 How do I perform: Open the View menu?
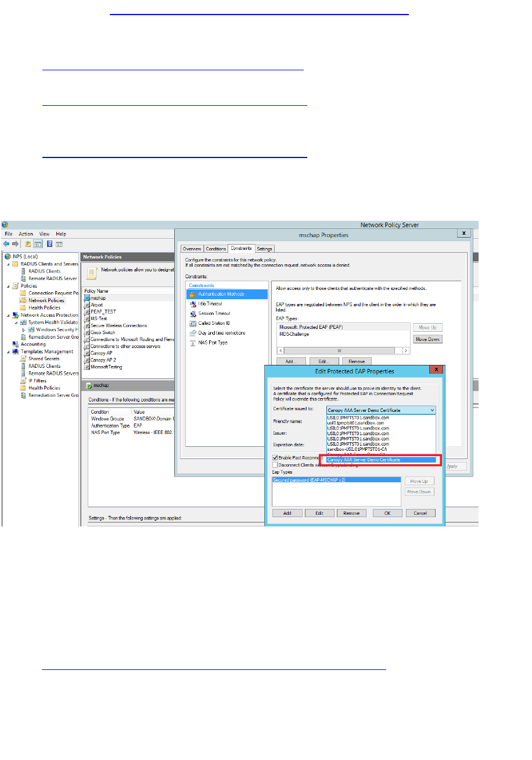pyautogui.click(x=45, y=234)
